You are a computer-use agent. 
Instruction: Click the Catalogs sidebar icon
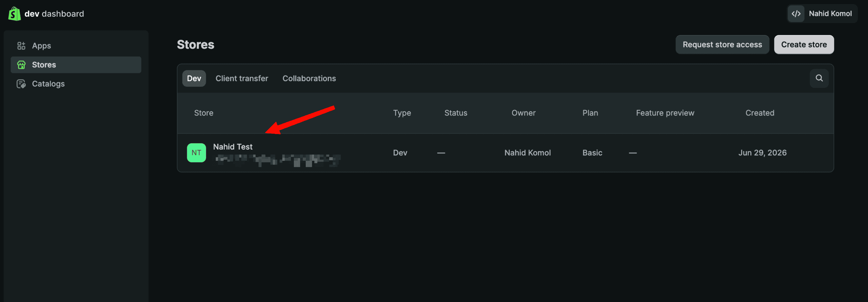click(x=21, y=84)
